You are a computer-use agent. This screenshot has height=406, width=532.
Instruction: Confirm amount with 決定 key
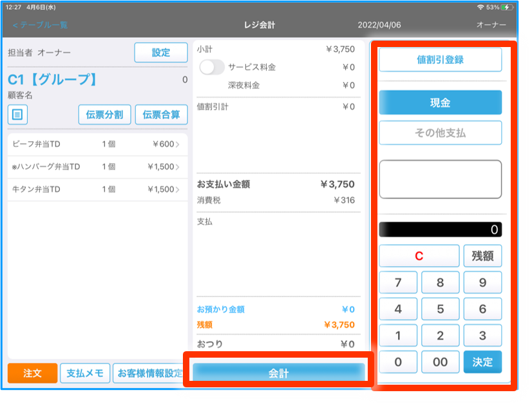click(x=482, y=362)
